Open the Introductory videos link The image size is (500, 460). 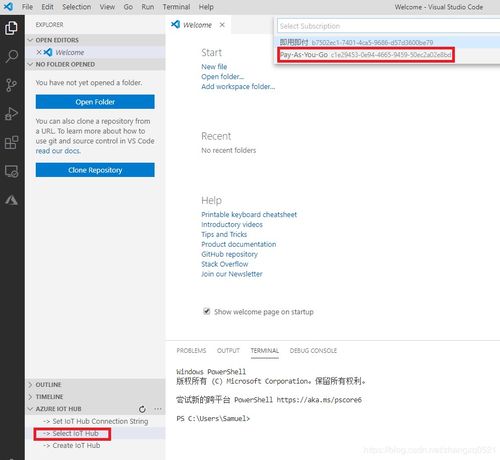232,224
